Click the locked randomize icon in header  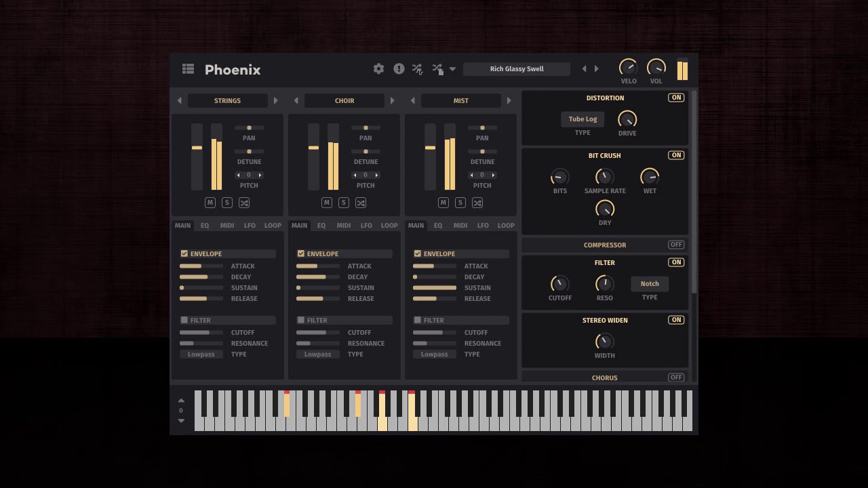pos(437,69)
